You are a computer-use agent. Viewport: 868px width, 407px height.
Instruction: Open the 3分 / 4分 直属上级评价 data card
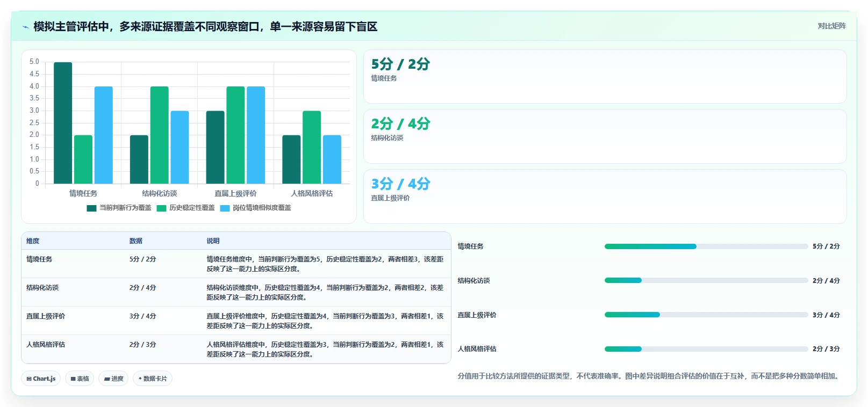click(605, 197)
